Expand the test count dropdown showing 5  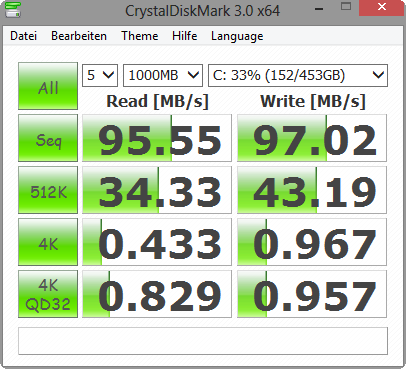pyautogui.click(x=100, y=75)
